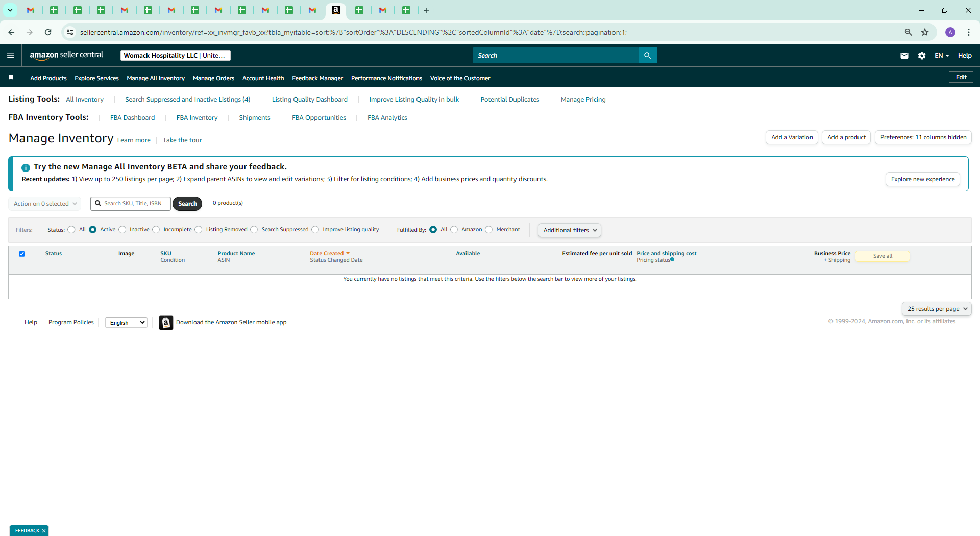This screenshot has width=980, height=536.
Task: Click the Add a product button
Action: coord(846,137)
